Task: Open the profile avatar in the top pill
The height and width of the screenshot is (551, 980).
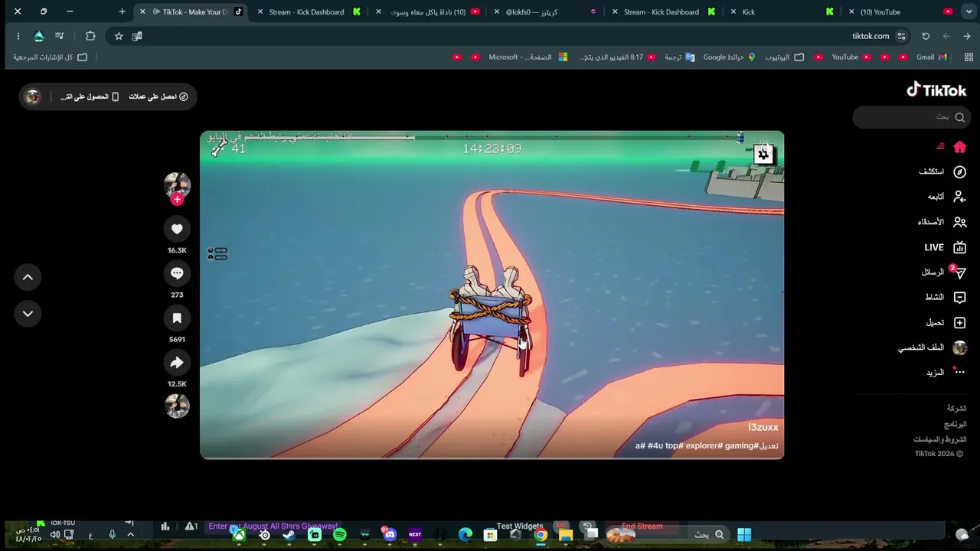Action: (33, 96)
